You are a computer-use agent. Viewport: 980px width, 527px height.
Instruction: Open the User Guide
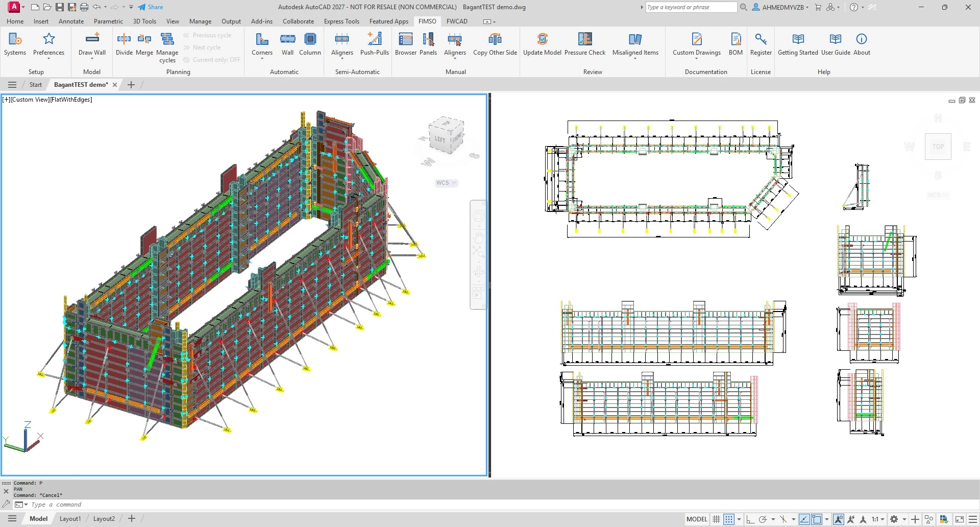(x=836, y=44)
